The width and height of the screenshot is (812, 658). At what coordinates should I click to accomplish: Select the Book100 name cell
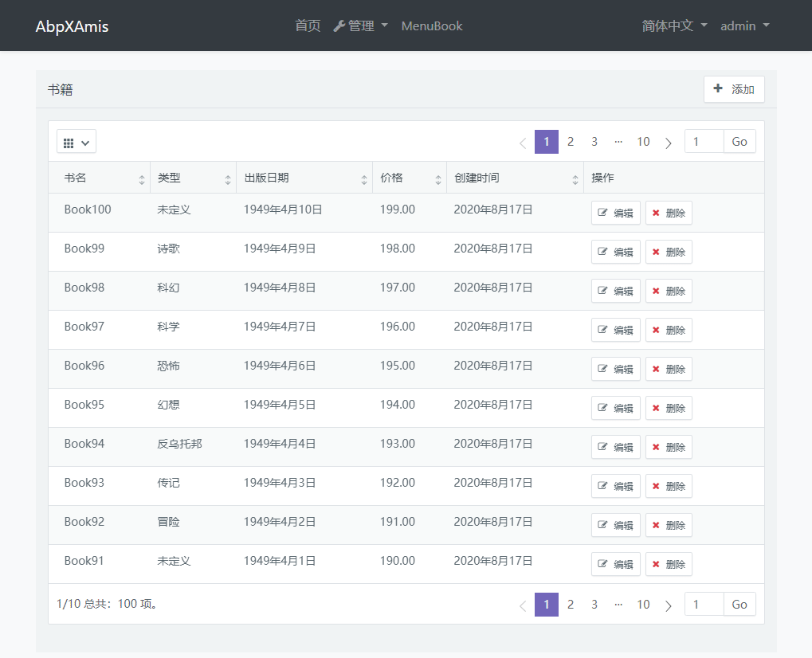click(88, 210)
